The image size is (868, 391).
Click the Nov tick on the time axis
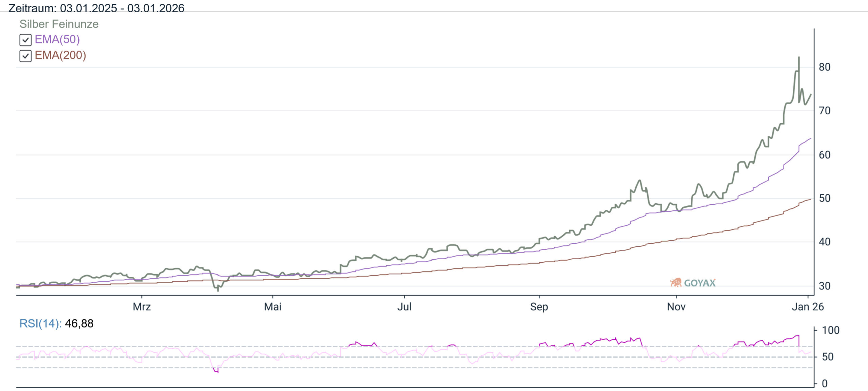(676, 306)
